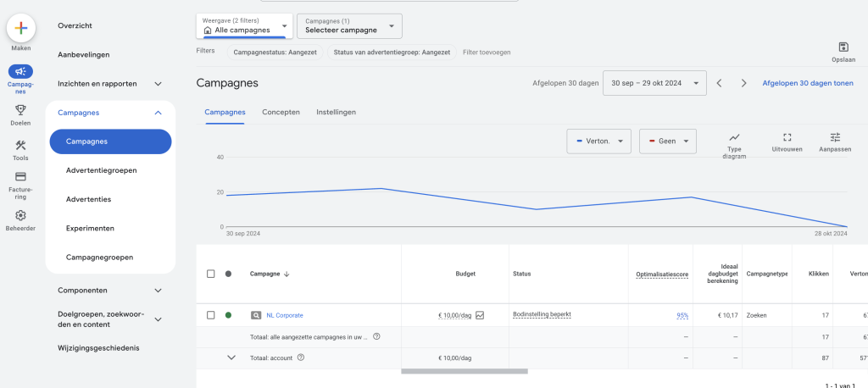868x388 pixels.
Task: Click budget chart icon for NL Corporate
Action: [480, 315]
